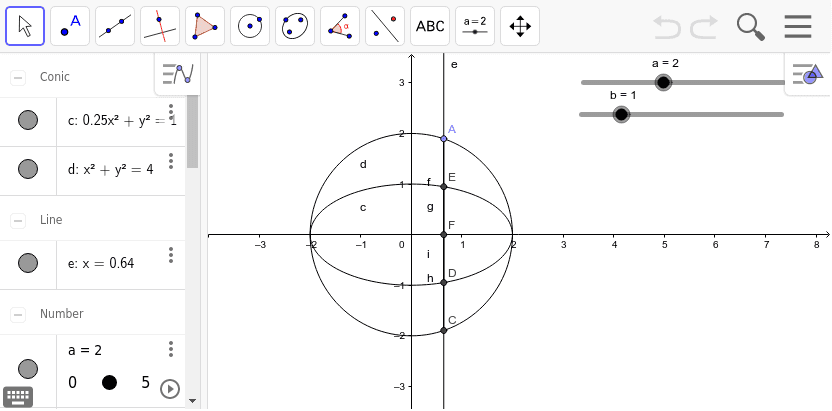
Task: Click the Algebra view scrollbar thumb
Action: click(x=193, y=132)
